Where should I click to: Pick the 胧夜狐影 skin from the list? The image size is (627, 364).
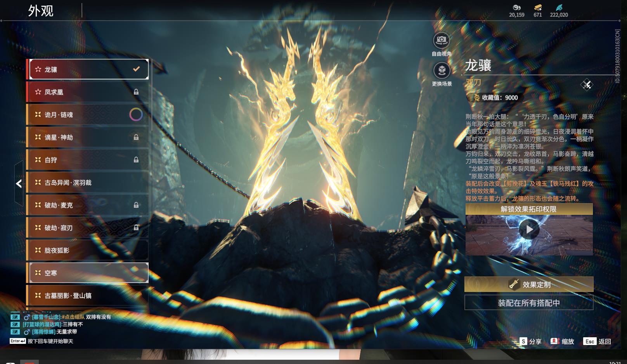click(89, 250)
